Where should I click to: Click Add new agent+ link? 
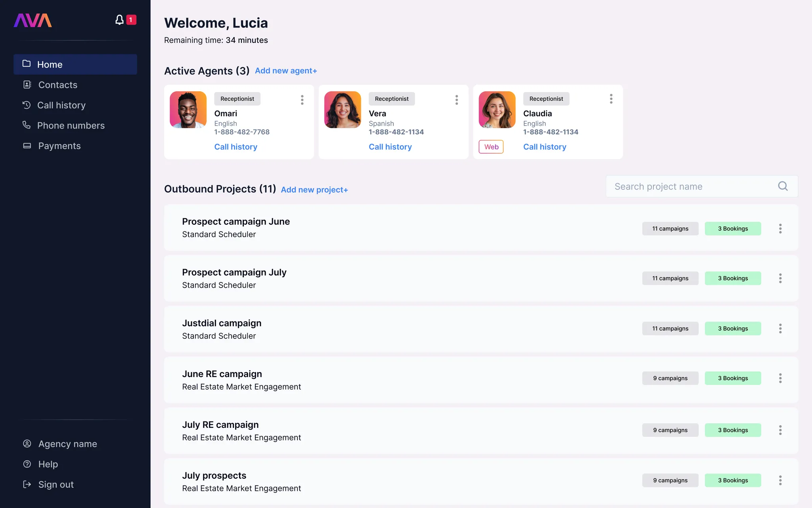(286, 71)
